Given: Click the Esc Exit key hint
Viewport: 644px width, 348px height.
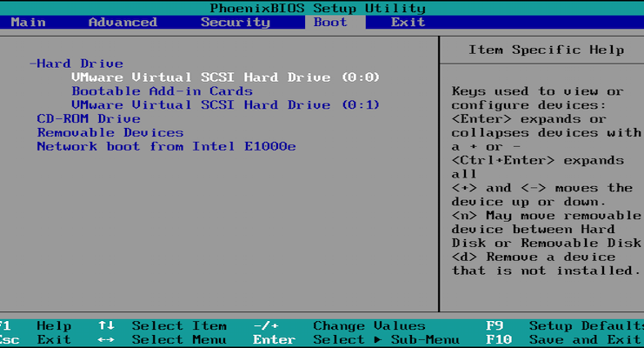Looking at the screenshot, I should point(36,340).
